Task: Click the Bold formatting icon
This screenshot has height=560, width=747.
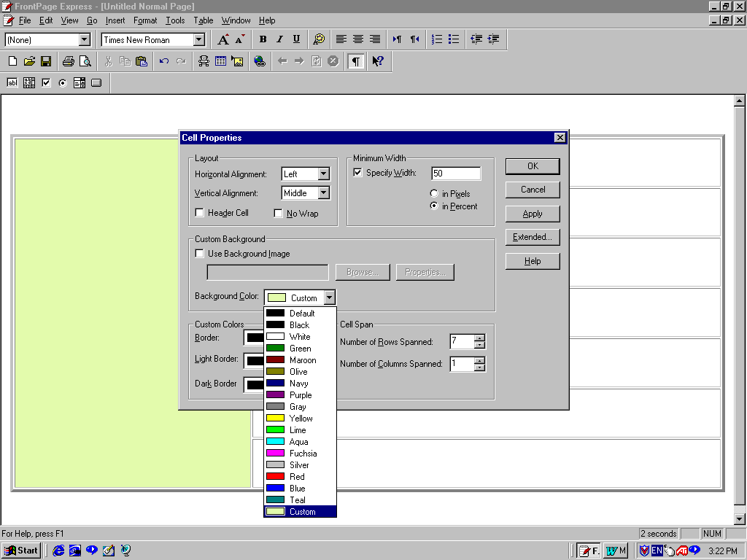Action: [x=263, y=39]
